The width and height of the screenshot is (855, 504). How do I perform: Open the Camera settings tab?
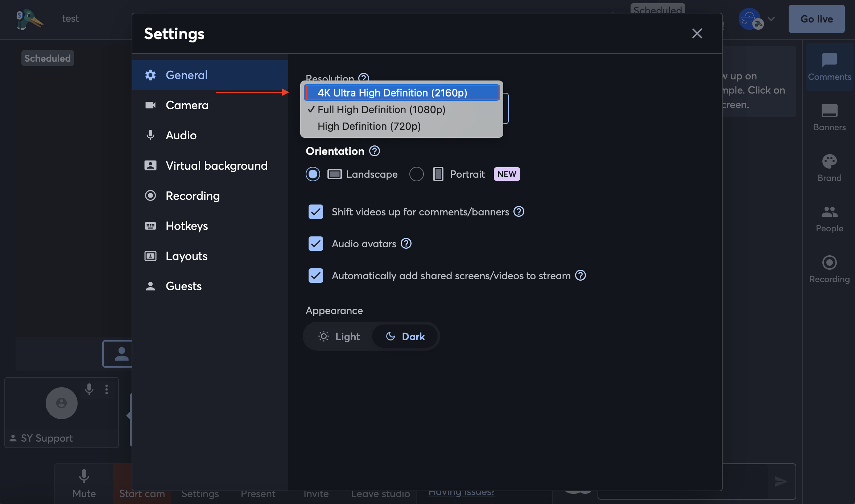tap(210, 105)
